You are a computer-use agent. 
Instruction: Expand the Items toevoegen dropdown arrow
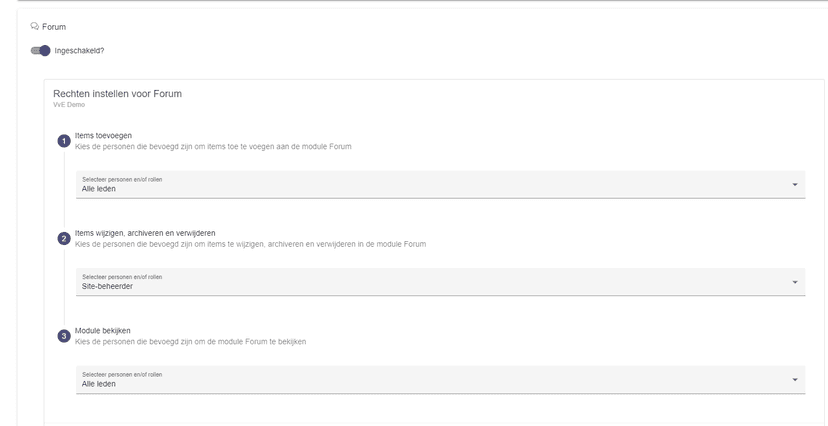pyautogui.click(x=794, y=185)
